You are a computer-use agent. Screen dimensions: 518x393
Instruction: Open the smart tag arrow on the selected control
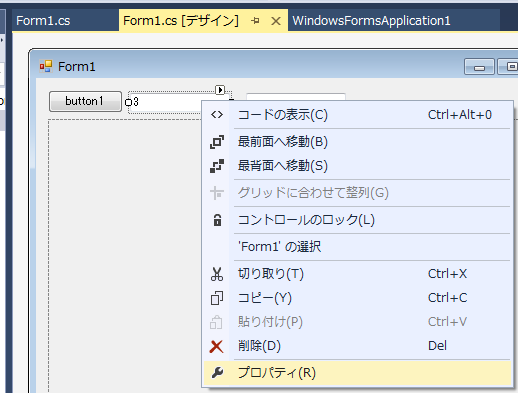tap(220, 90)
